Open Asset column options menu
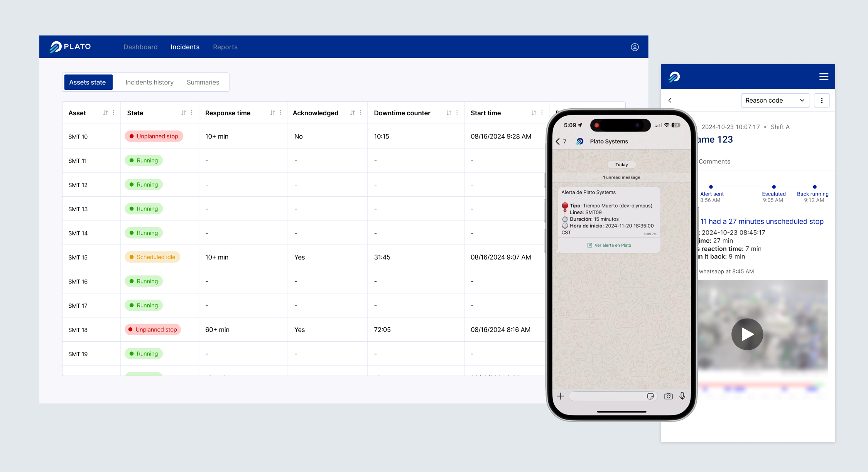 coord(113,113)
